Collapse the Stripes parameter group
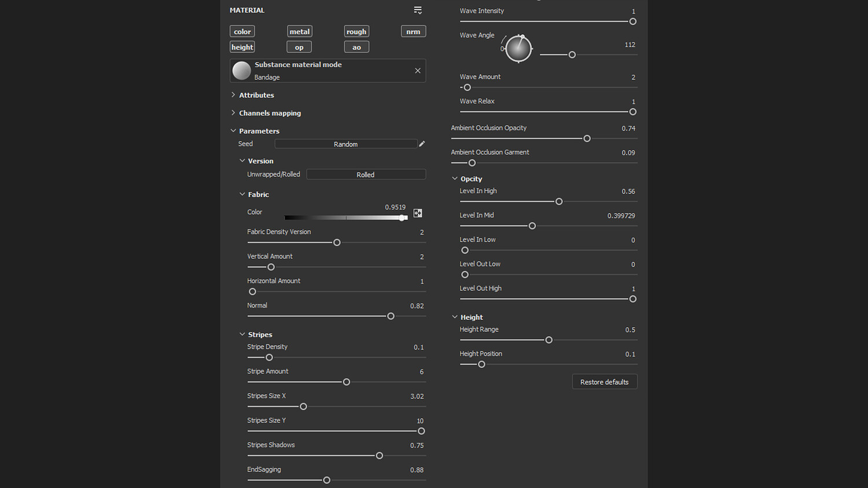 242,334
